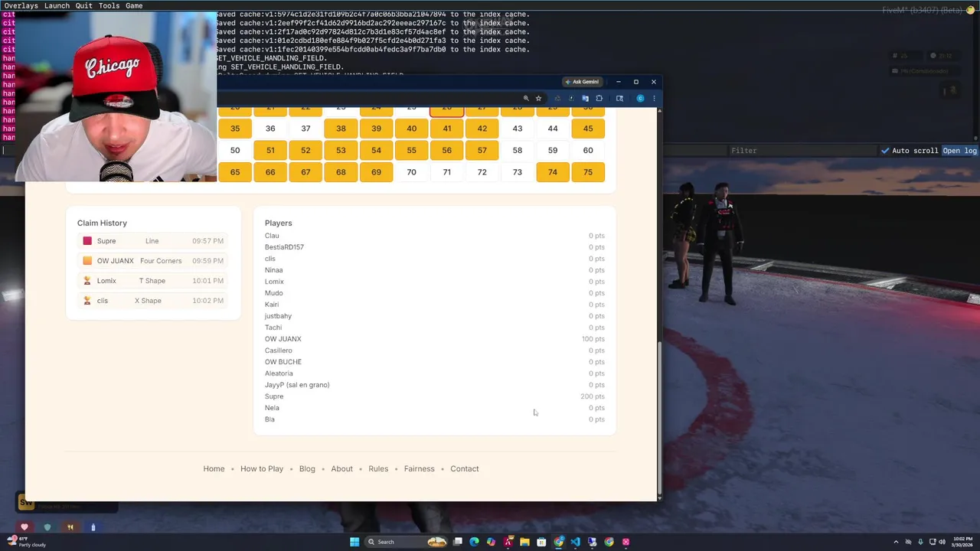This screenshot has width=980, height=551.
Task: Open the Home footer link
Action: [x=214, y=469]
